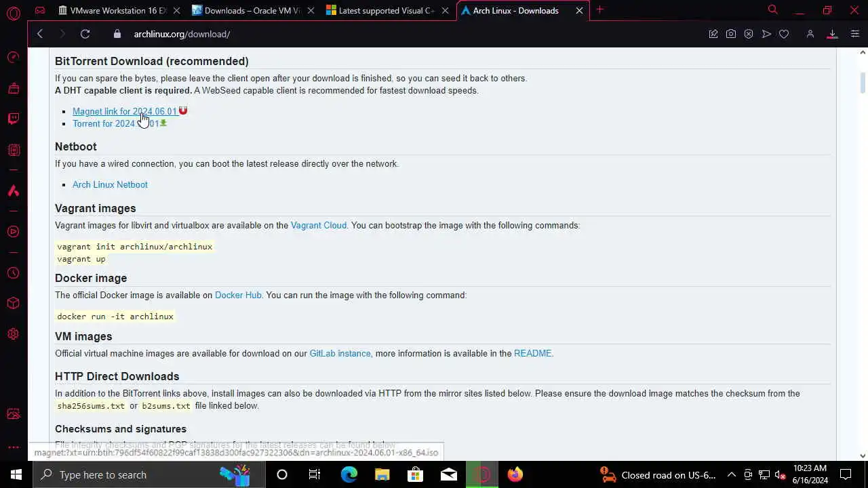Open the Arch Linux Netboot link
This screenshot has height=488, width=868.
click(110, 184)
